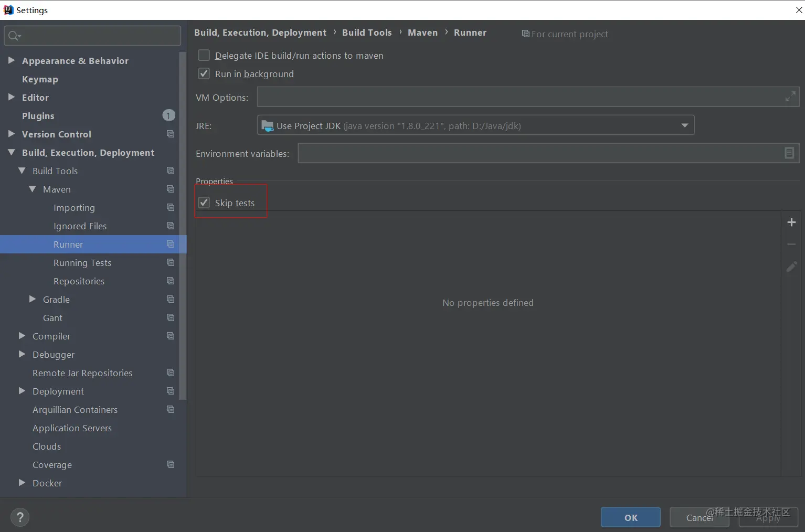Remove property using the minus icon

(792, 244)
